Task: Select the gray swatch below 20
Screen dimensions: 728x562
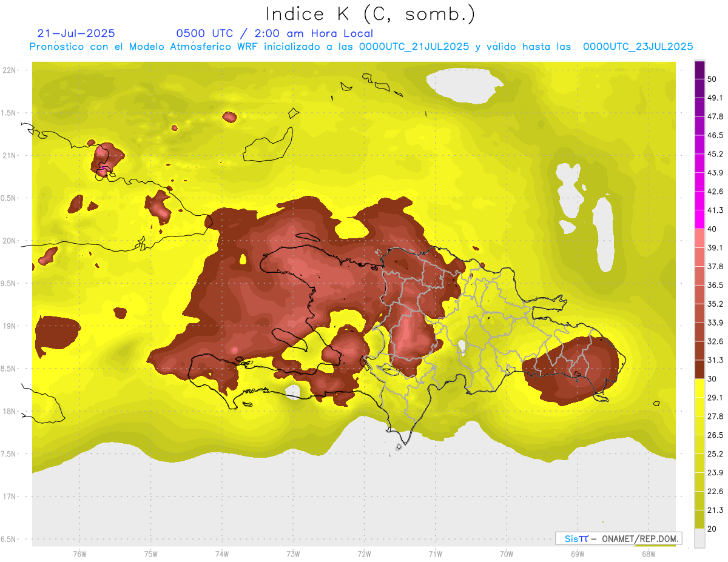Action: [x=699, y=538]
